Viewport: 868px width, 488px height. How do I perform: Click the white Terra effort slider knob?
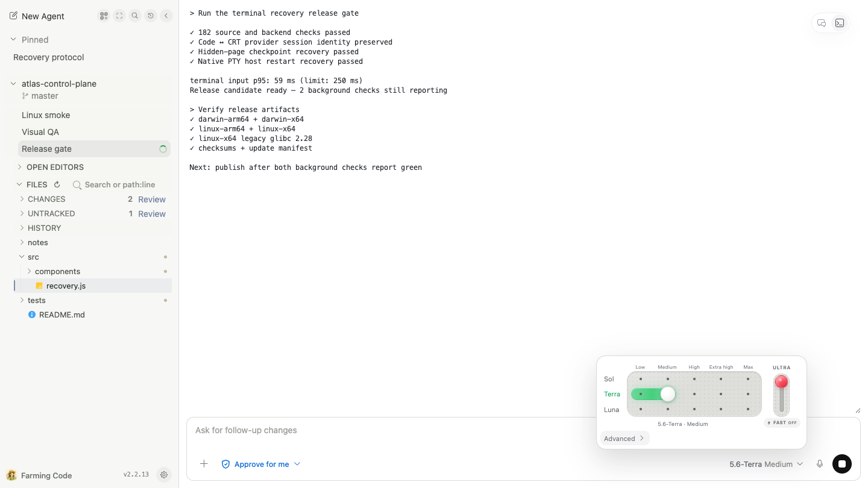[668, 394]
